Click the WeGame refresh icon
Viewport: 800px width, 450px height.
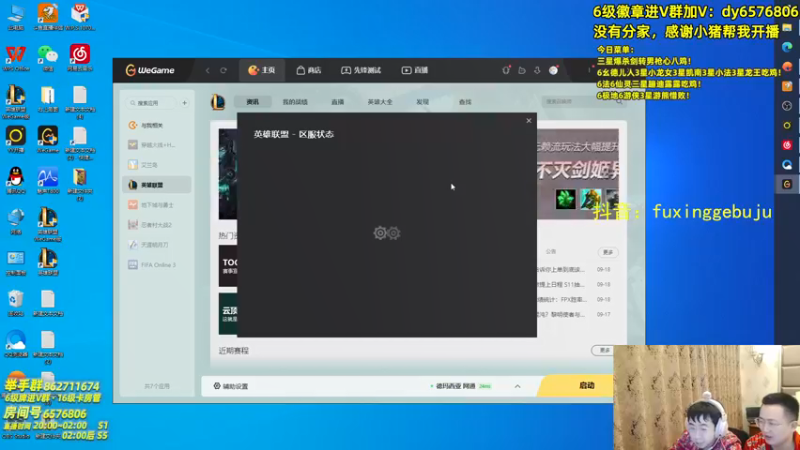pyautogui.click(x=223, y=70)
